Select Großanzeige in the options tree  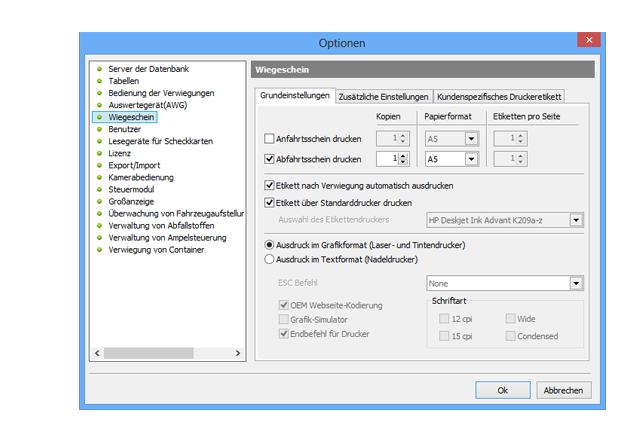tap(133, 201)
